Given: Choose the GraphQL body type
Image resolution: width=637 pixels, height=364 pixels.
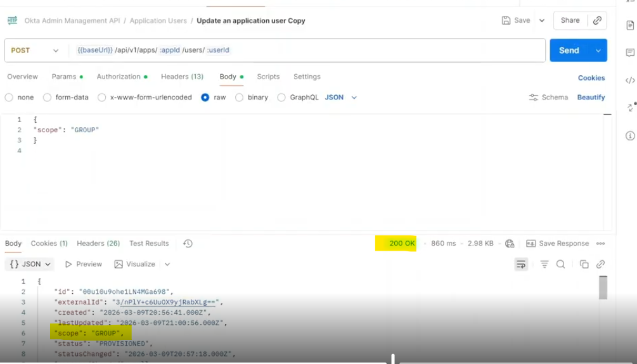Looking at the screenshot, I should [x=281, y=97].
